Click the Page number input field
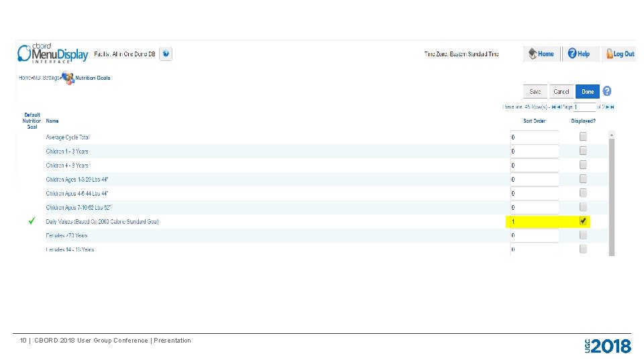644x362 pixels. 584,107
